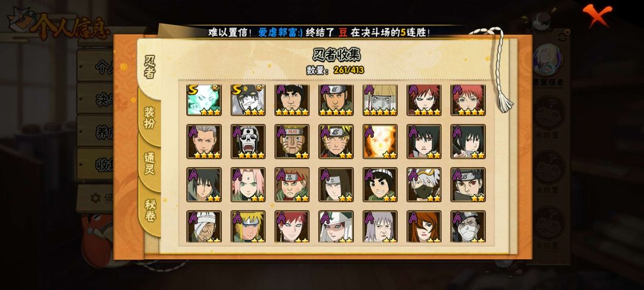Switch to the 通灵 tab
Screen dimensions: 644x290
pyautogui.click(x=150, y=164)
